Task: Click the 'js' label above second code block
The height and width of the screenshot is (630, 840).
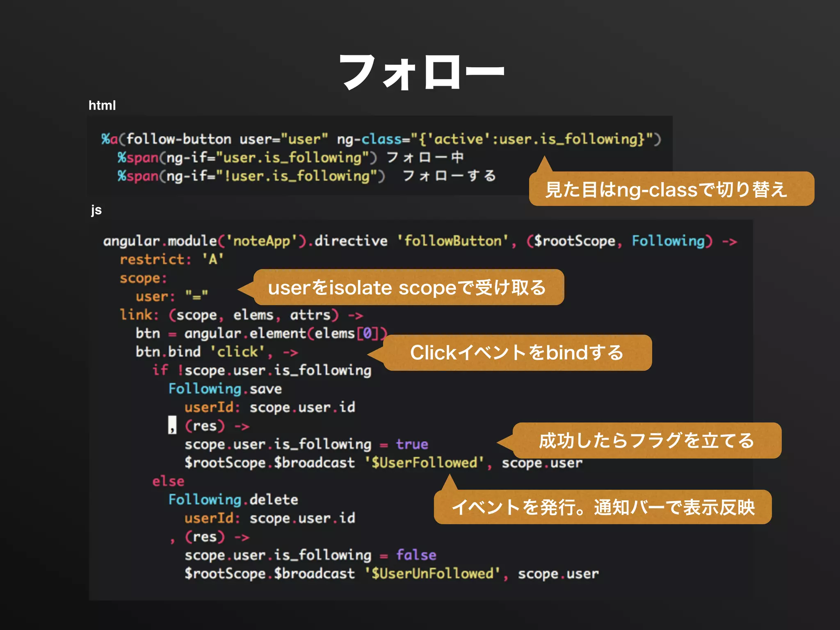Action: (x=96, y=210)
